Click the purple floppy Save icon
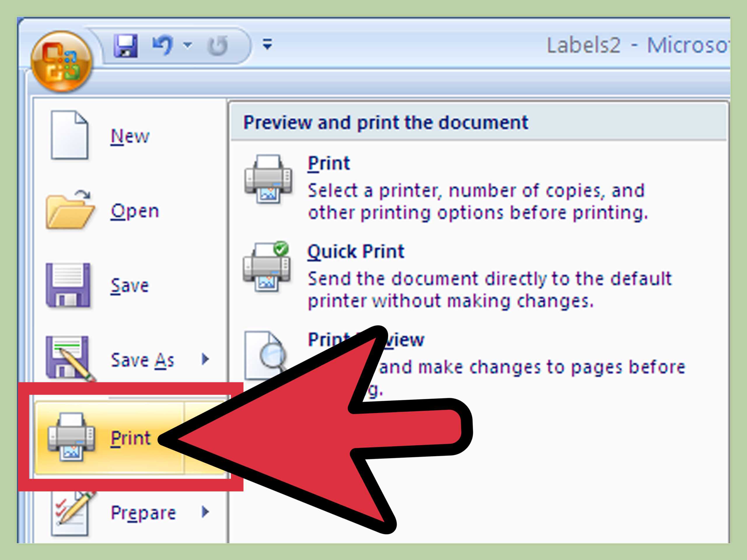 pos(68,285)
